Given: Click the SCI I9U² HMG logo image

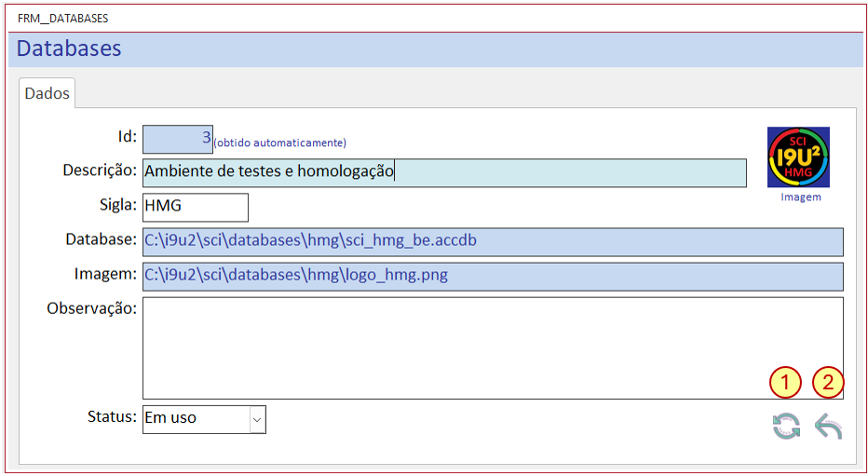Looking at the screenshot, I should tap(798, 157).
